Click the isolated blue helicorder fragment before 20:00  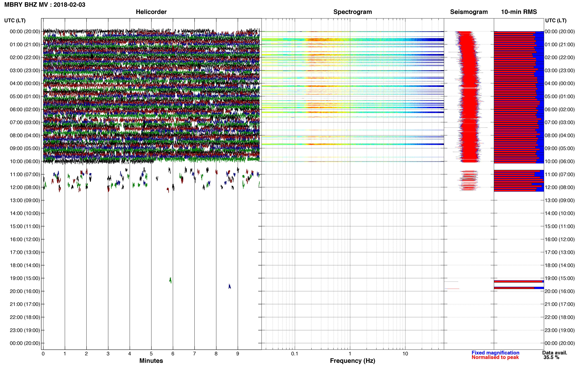click(x=230, y=286)
